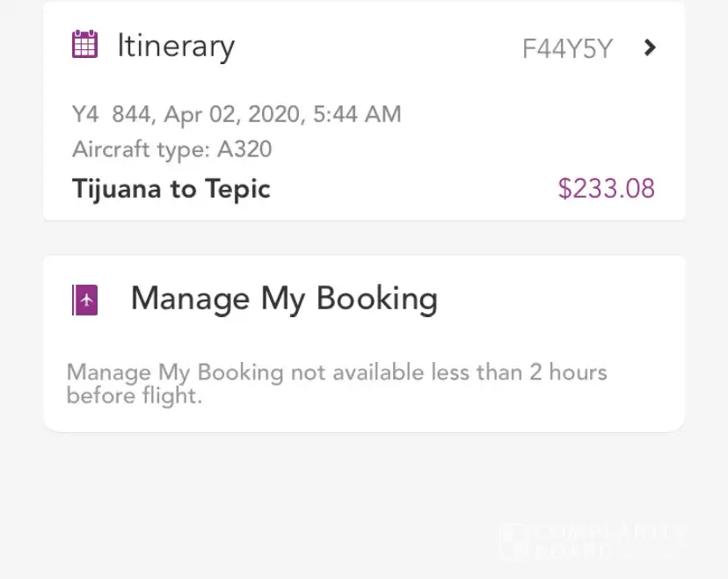Click the Complaints Board watermark text
The height and width of the screenshot is (579, 728).
[x=607, y=541]
